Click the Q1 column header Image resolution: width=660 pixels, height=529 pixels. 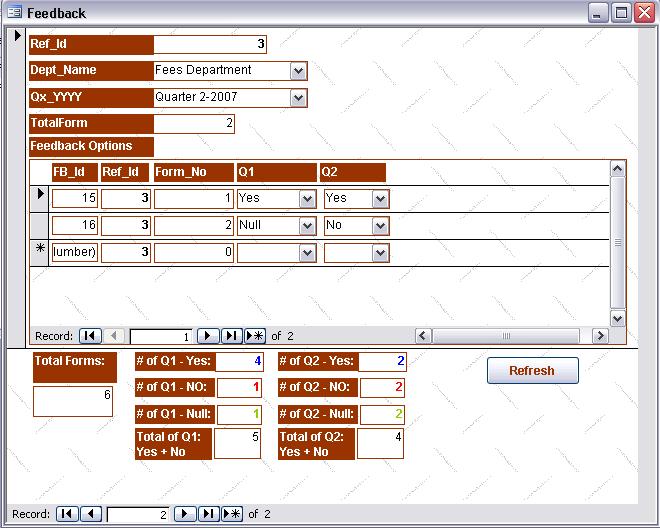click(277, 173)
